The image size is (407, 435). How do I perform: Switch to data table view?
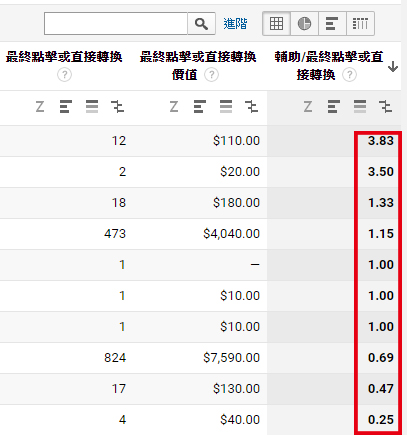pyautogui.click(x=276, y=23)
